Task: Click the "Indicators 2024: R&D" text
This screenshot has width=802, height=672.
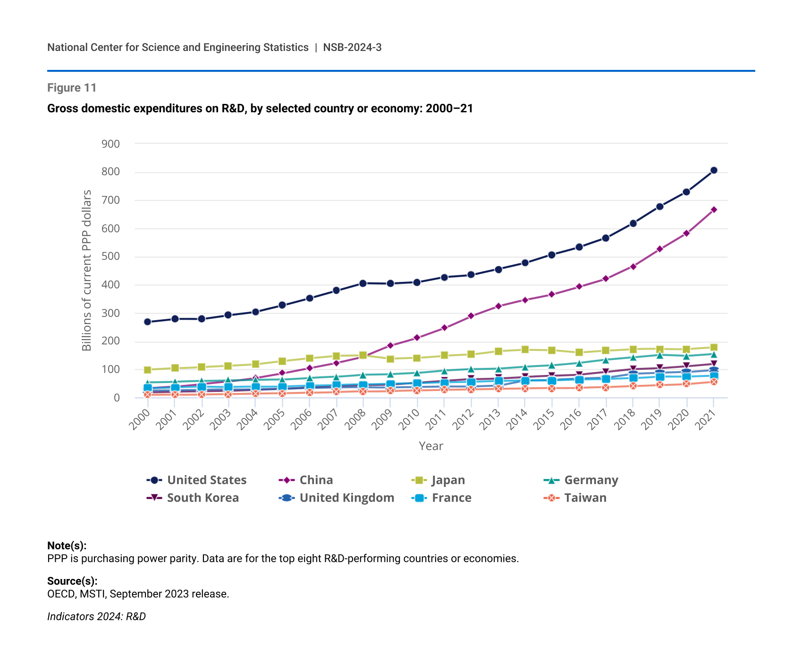Action: pos(96,617)
